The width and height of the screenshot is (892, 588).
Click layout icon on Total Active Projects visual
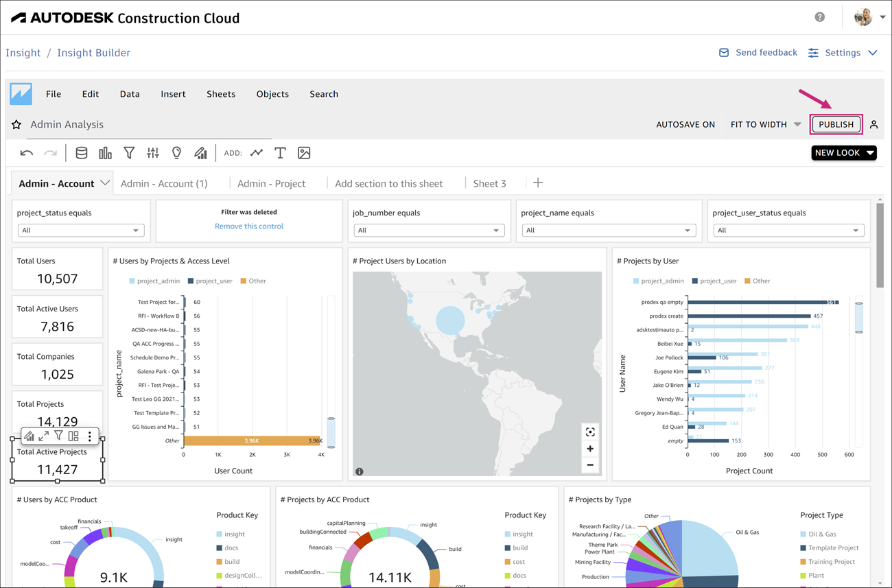pos(73,436)
